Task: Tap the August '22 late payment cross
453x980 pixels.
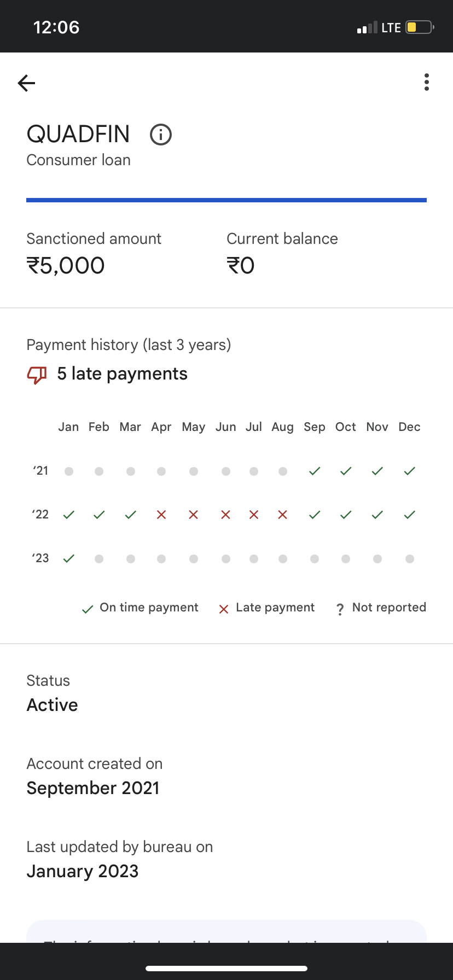Action: click(282, 515)
